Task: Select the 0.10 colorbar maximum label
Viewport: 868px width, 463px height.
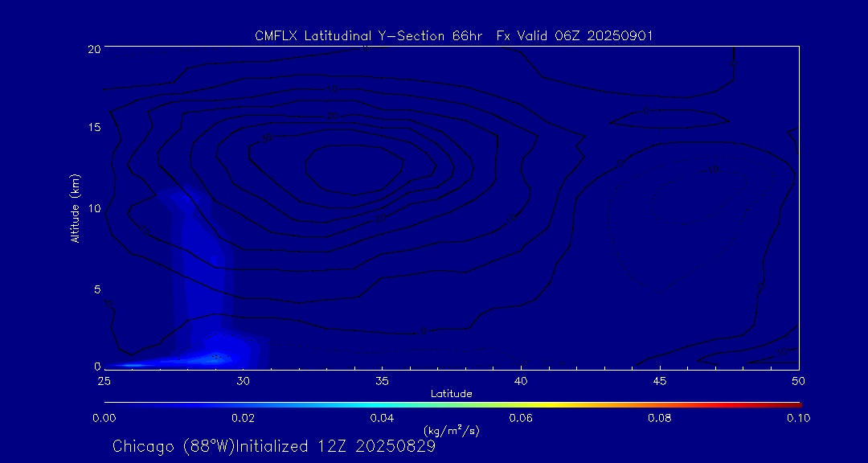Action: pyautogui.click(x=798, y=418)
